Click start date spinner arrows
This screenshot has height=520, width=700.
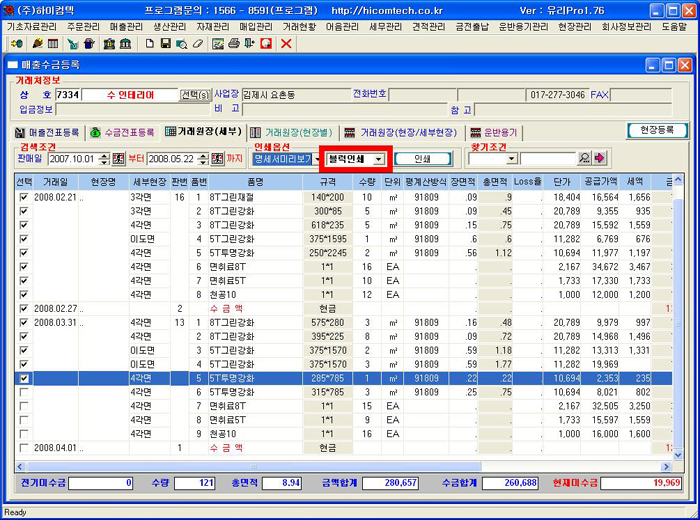[104, 158]
